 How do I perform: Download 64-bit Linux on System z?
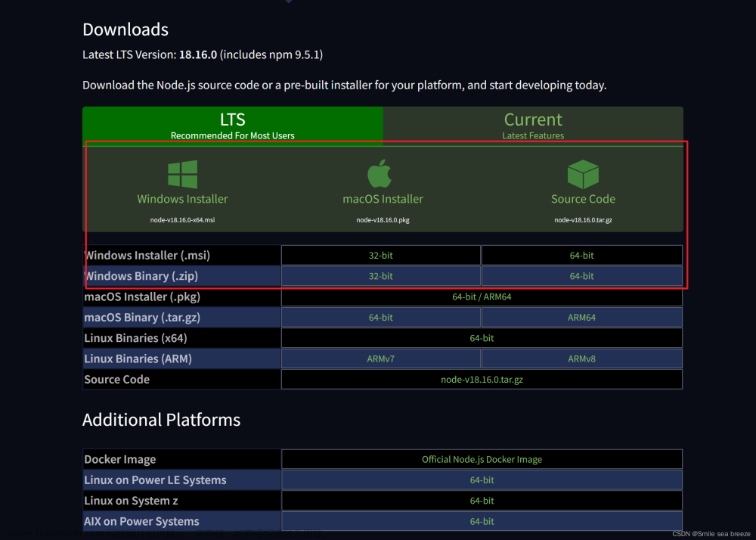(482, 501)
